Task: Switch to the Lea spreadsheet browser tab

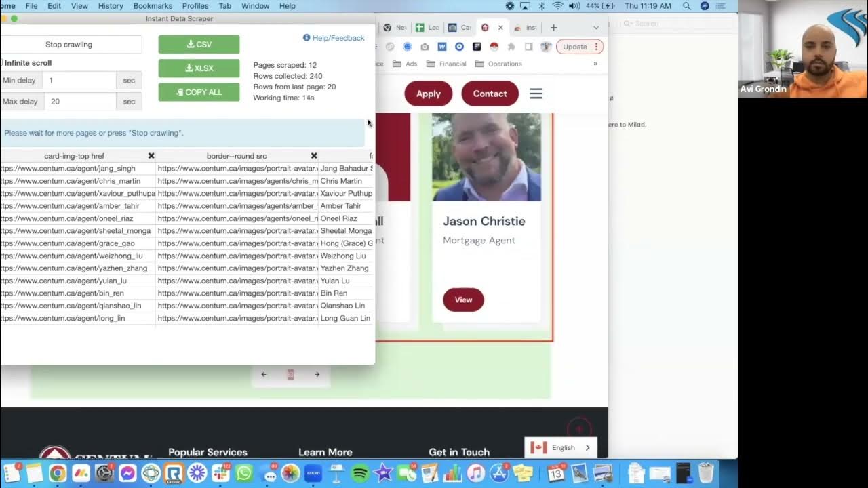Action: point(427,28)
